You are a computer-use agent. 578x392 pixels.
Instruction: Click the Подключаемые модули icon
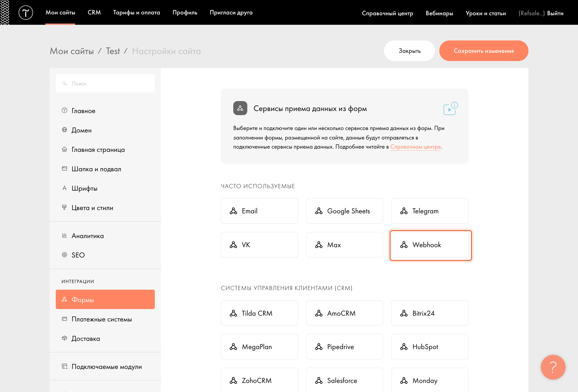(x=64, y=366)
